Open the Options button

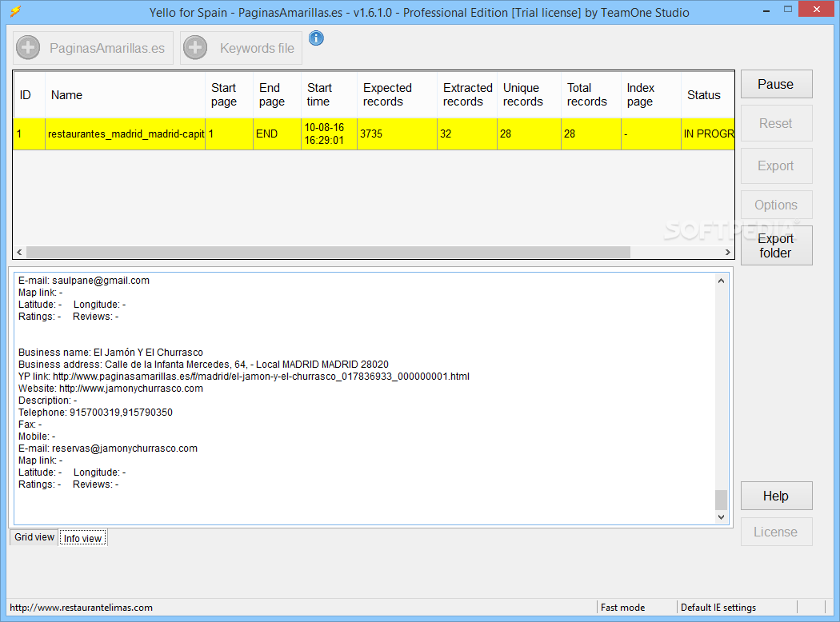tap(776, 205)
